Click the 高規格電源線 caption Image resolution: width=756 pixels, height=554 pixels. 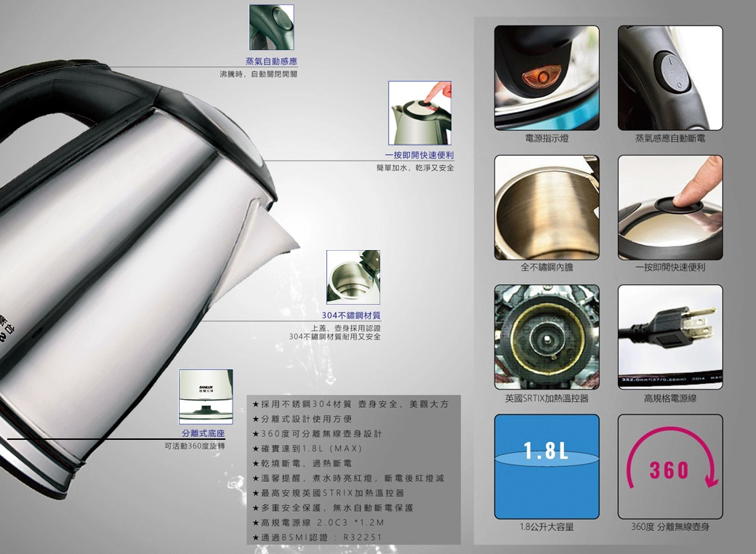pyautogui.click(x=670, y=398)
